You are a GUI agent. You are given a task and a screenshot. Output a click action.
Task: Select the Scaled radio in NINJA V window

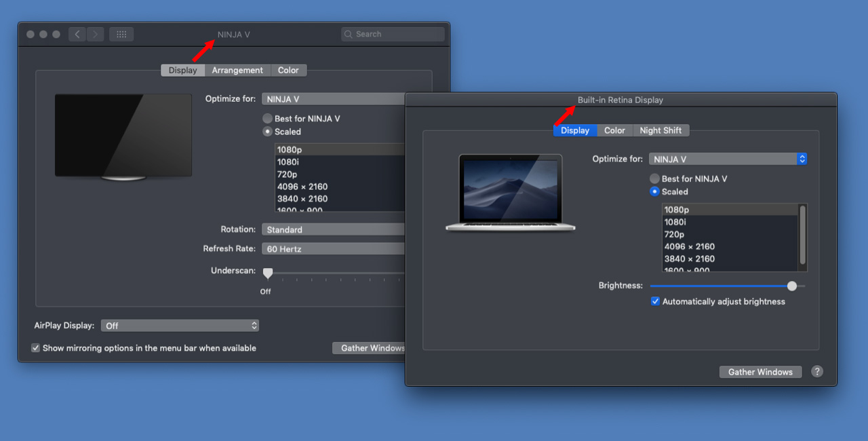pos(268,132)
